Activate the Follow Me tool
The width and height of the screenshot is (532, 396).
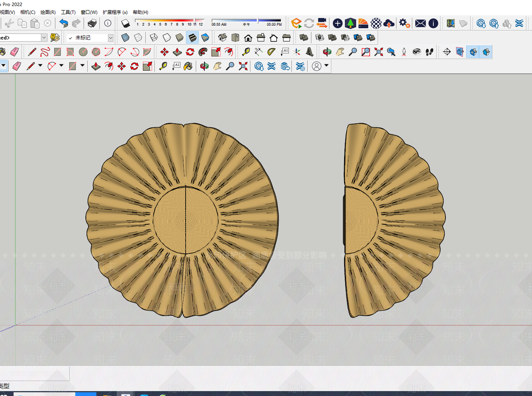tap(203, 52)
